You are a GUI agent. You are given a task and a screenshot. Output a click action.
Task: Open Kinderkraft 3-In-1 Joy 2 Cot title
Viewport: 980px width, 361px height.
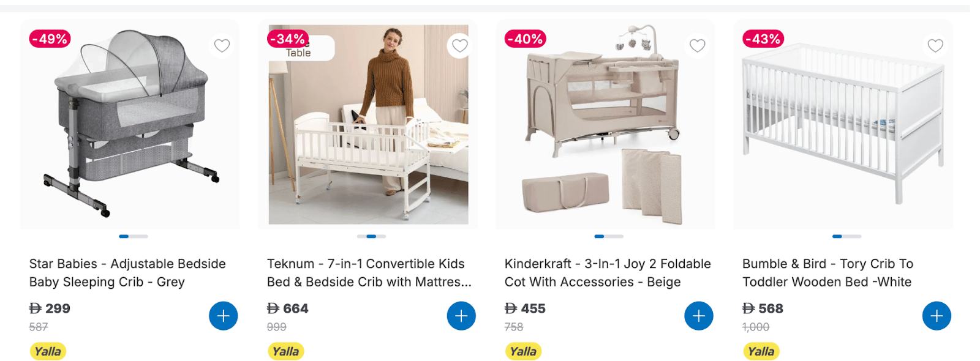click(608, 273)
